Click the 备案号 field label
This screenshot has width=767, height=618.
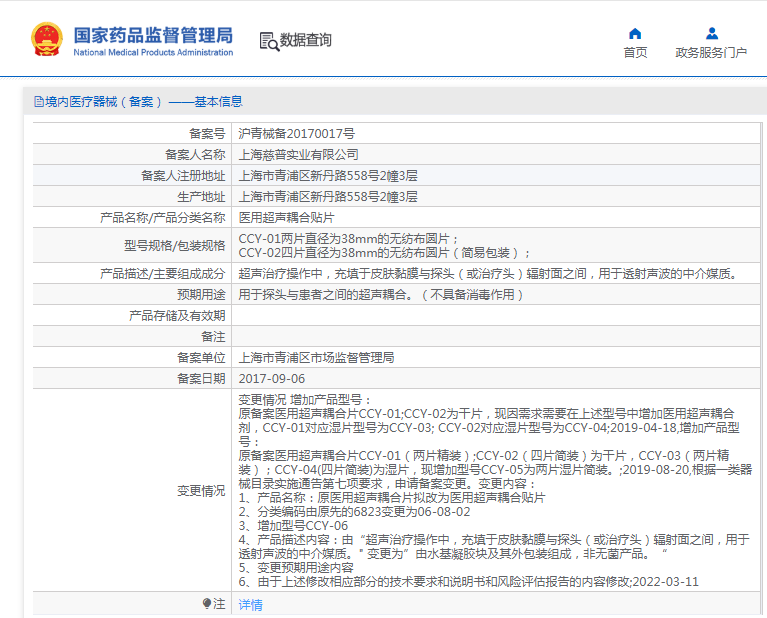pyautogui.click(x=207, y=134)
